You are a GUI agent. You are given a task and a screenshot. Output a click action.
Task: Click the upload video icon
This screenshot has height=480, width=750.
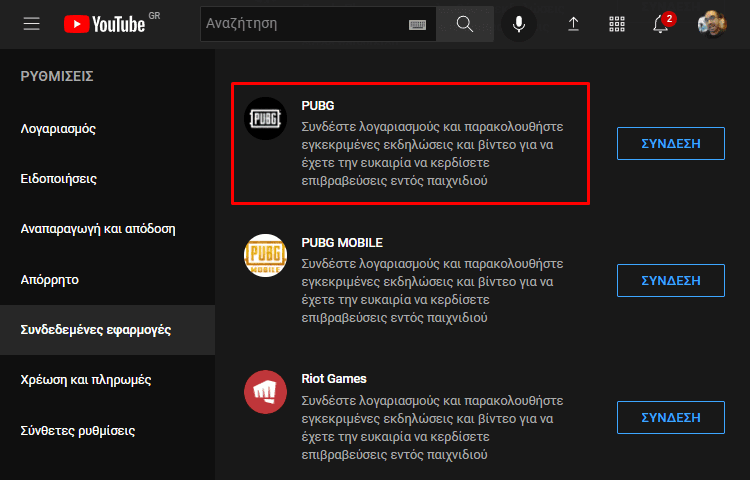[x=573, y=24]
